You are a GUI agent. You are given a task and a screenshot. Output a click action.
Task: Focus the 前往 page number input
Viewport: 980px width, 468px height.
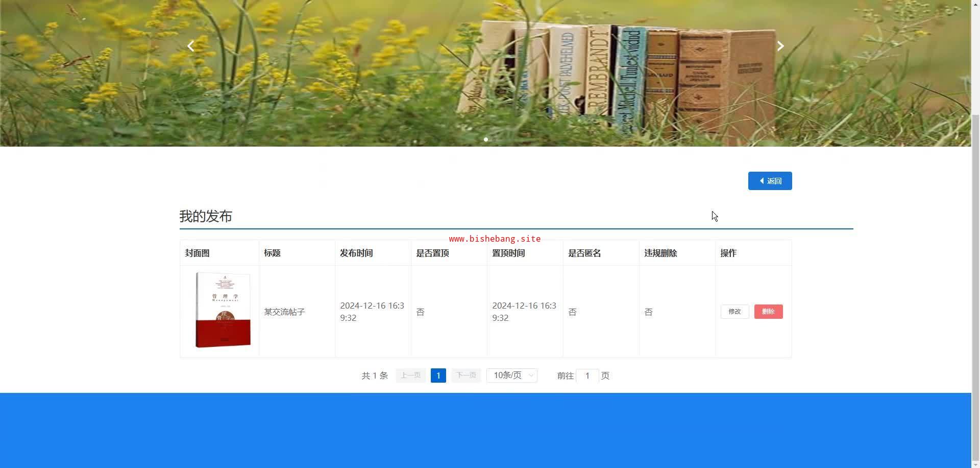click(587, 376)
